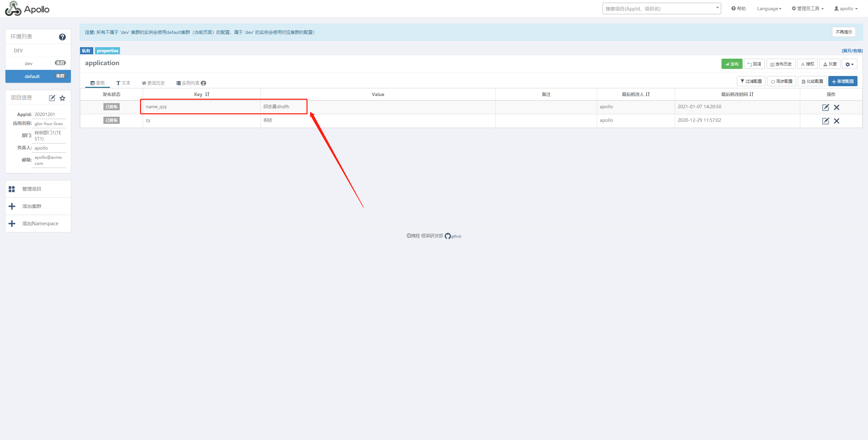The image size is (868, 440).
Task: Delete the zy config row
Action: pos(836,121)
